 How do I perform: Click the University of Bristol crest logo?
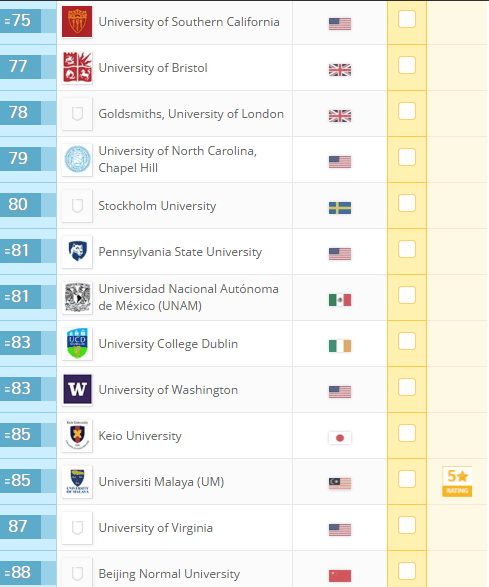[x=77, y=68]
